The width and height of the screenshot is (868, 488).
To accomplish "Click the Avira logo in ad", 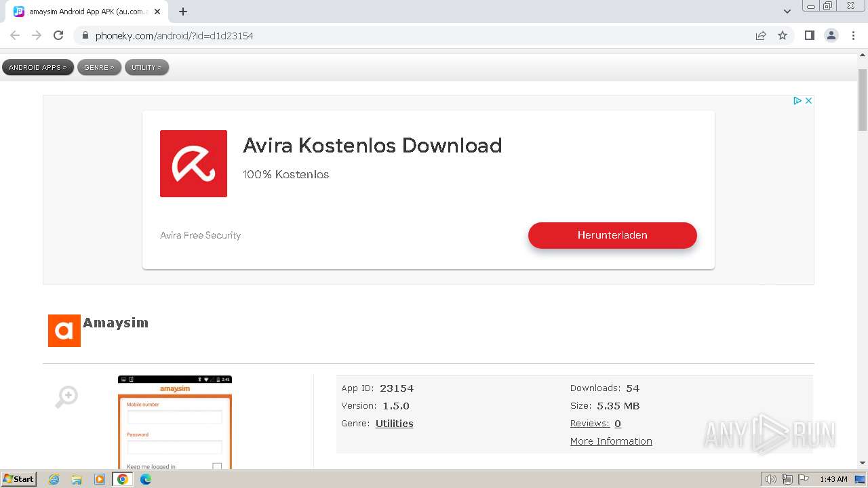I will [x=193, y=163].
